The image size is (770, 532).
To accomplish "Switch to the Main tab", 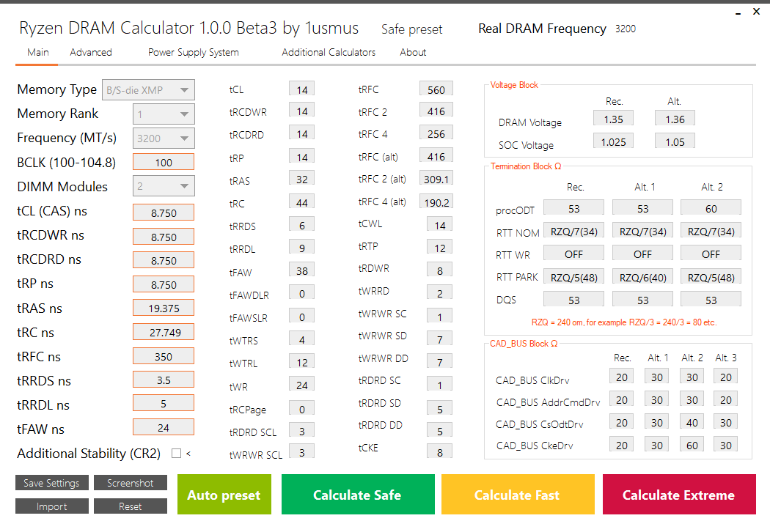I will coord(38,52).
